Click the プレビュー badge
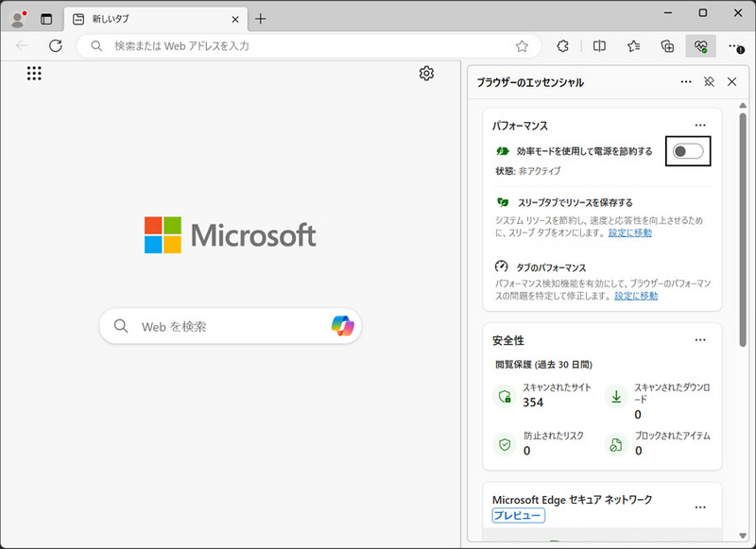 (519, 515)
